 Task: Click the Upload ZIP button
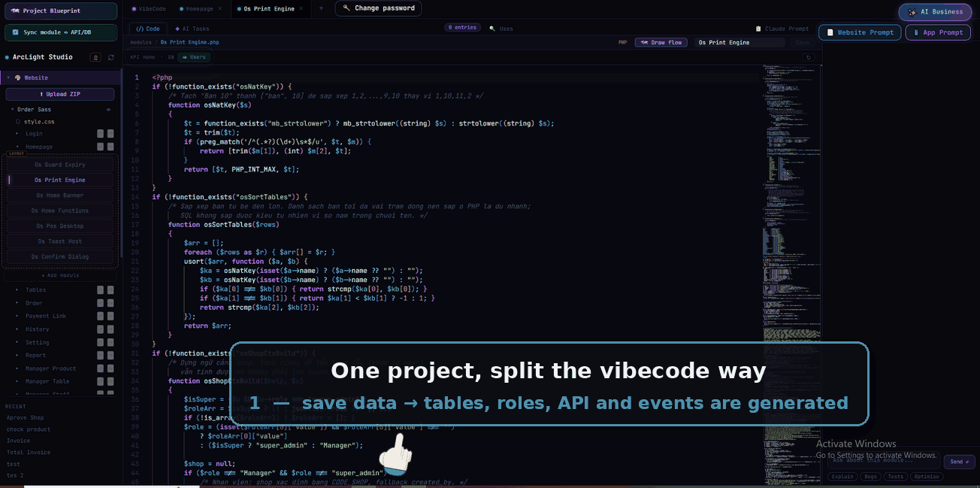[x=60, y=94]
